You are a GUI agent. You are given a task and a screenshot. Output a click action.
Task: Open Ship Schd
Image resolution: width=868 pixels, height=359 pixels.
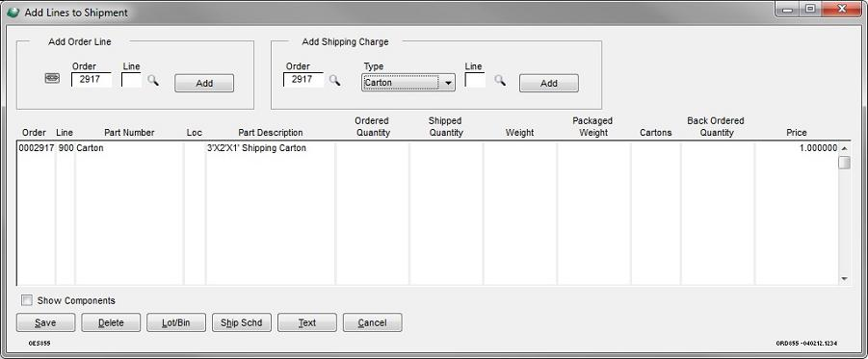[242, 322]
